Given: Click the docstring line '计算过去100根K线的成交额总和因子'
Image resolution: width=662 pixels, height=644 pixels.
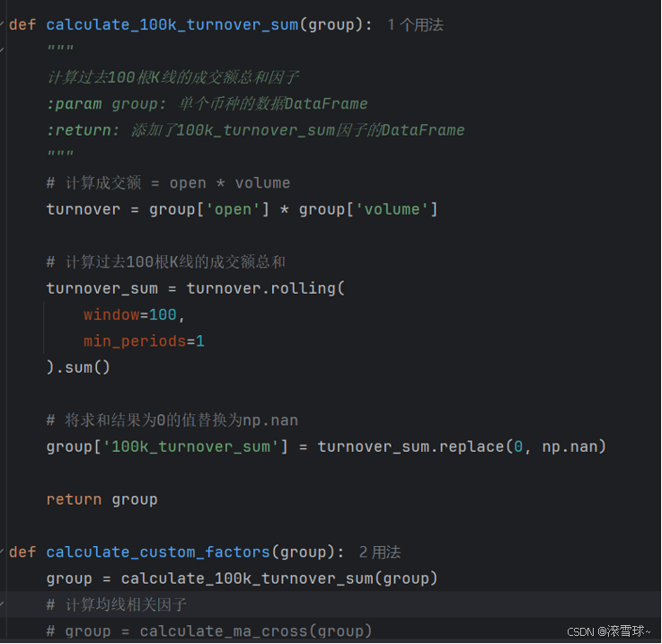Looking at the screenshot, I should (173, 78).
